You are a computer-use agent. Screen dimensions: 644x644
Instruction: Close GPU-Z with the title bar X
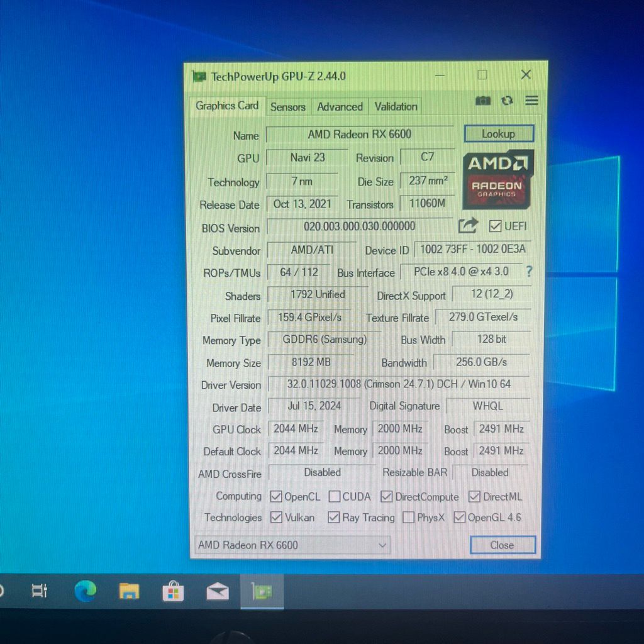526,75
